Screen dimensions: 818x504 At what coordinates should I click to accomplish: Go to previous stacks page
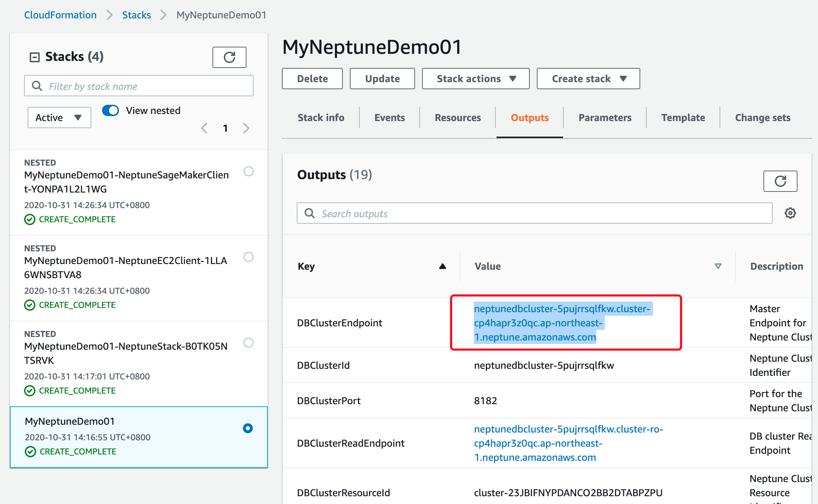(204, 128)
